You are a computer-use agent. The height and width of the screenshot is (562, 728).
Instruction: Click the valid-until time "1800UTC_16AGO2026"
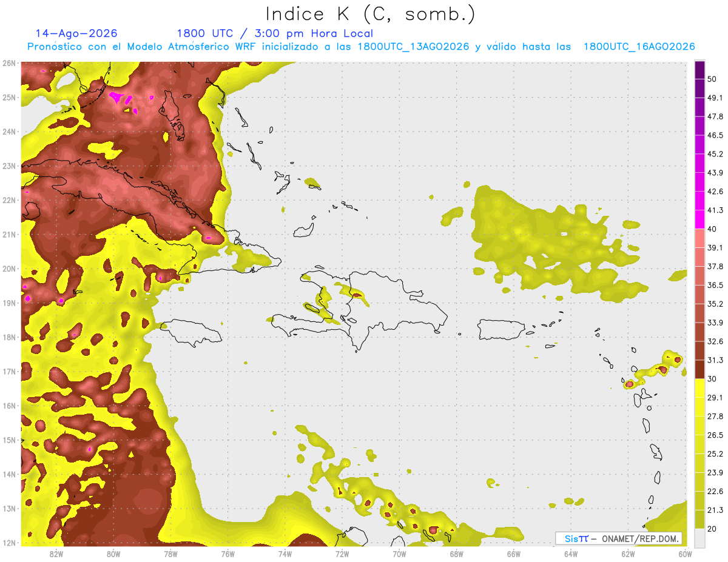pyautogui.click(x=639, y=47)
